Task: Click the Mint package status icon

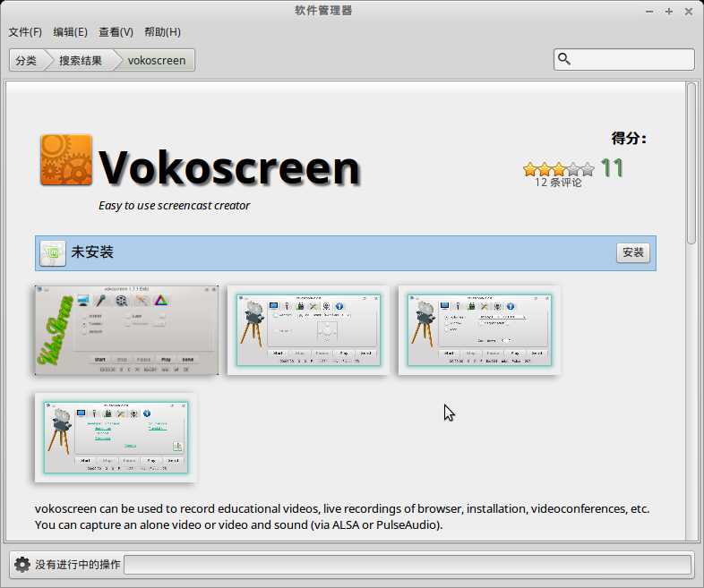Action: click(53, 253)
